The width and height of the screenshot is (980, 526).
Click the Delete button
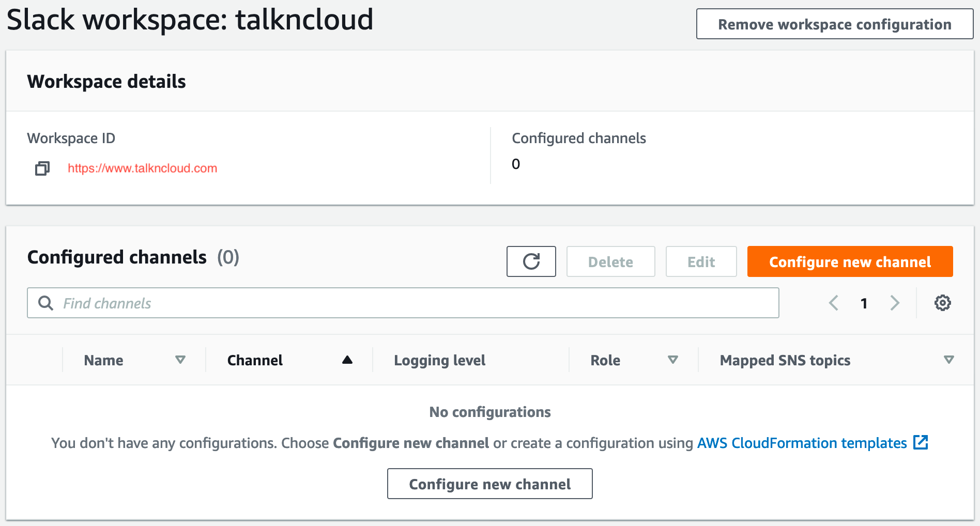(611, 261)
